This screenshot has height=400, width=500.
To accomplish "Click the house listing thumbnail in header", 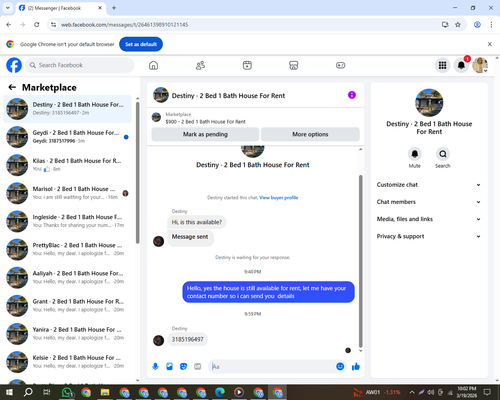I will pyautogui.click(x=161, y=95).
